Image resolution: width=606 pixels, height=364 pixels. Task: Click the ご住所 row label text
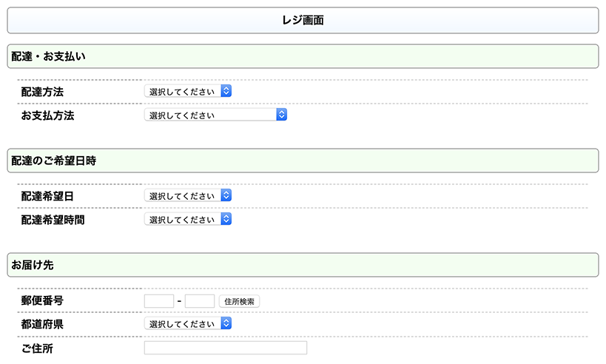(x=37, y=348)
